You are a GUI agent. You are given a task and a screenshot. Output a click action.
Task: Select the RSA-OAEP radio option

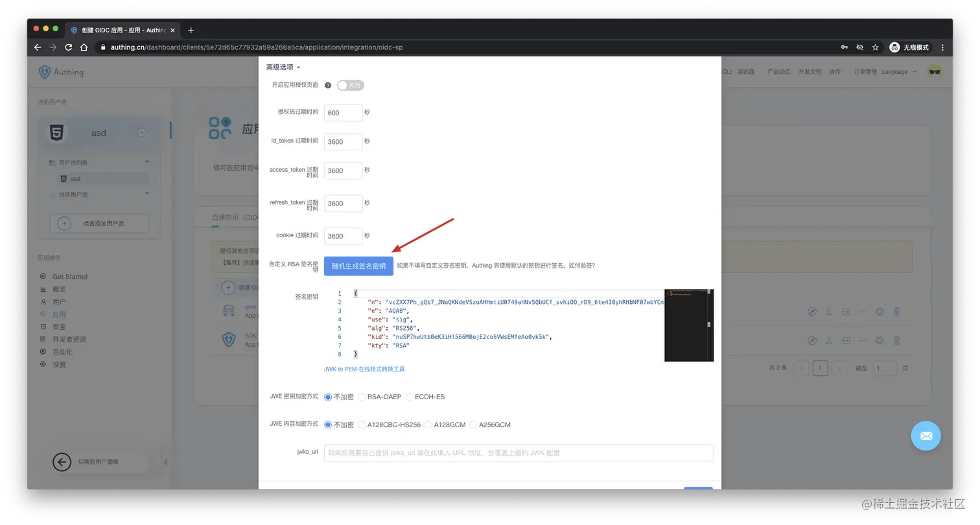click(x=362, y=397)
